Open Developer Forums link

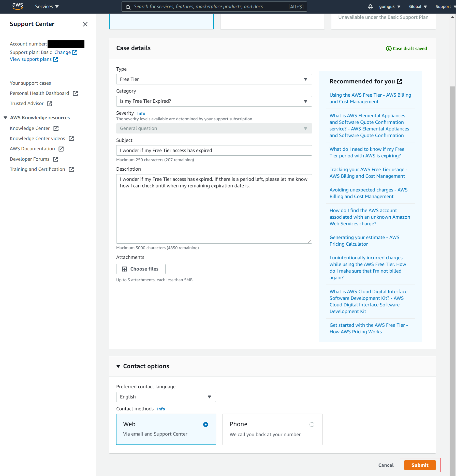coord(30,159)
